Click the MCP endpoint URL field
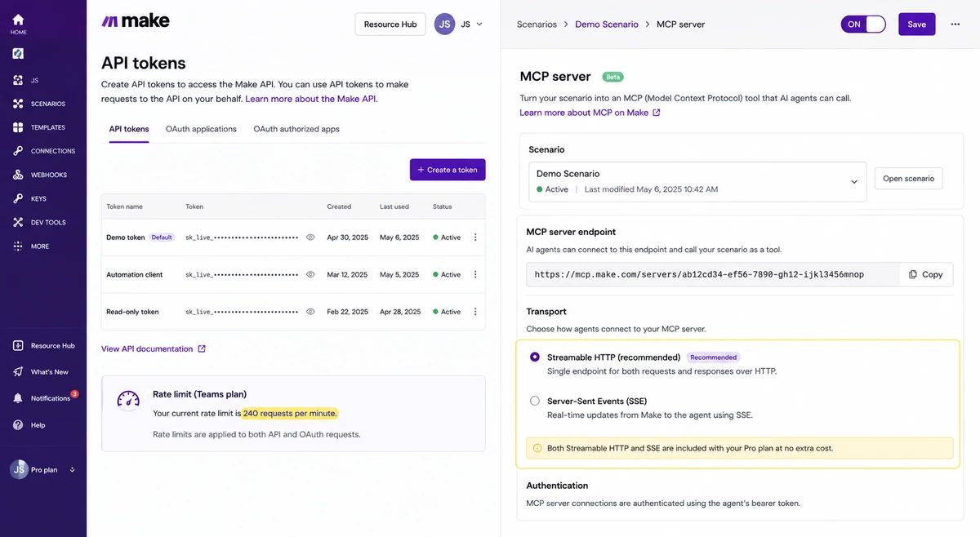 coord(713,274)
